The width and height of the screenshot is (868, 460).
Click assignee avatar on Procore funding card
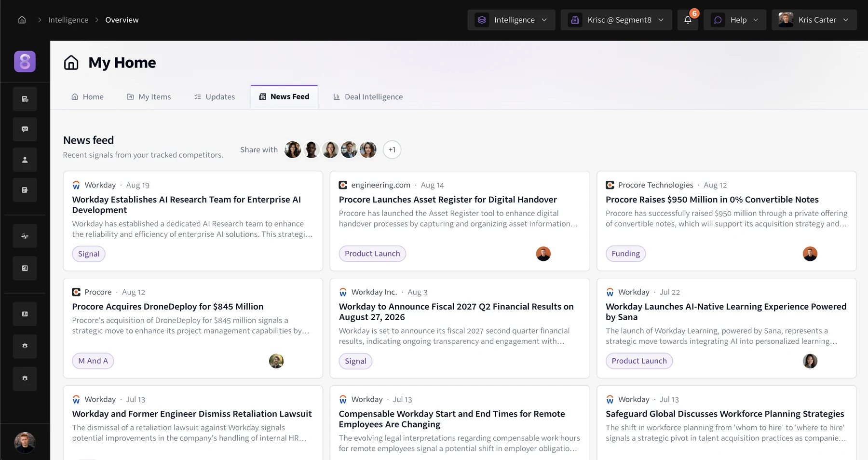pyautogui.click(x=810, y=254)
